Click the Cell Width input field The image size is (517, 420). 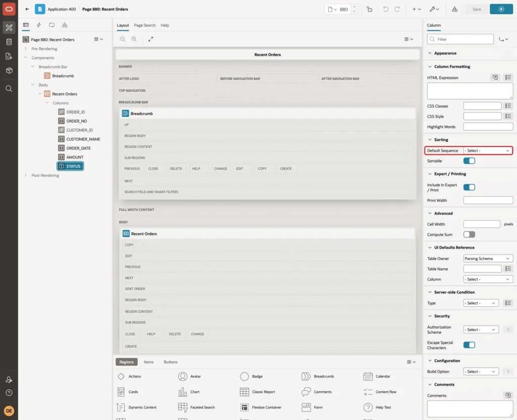[x=482, y=224]
